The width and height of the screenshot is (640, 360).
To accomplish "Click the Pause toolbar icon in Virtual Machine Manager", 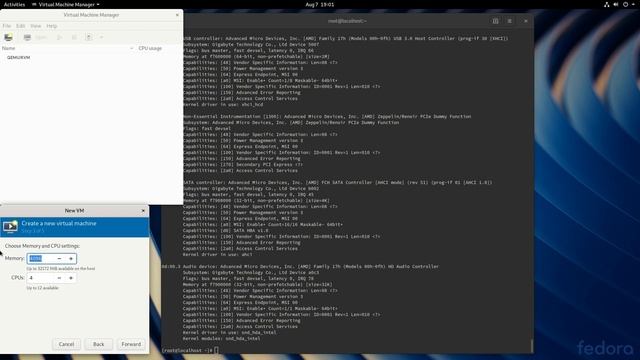I will tap(74, 38).
